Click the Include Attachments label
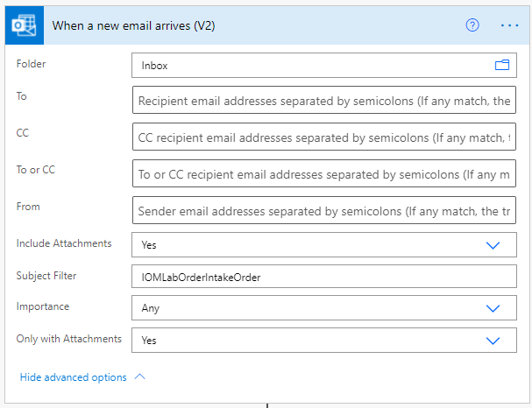Screen dimensions: 532x408 [x=64, y=243]
